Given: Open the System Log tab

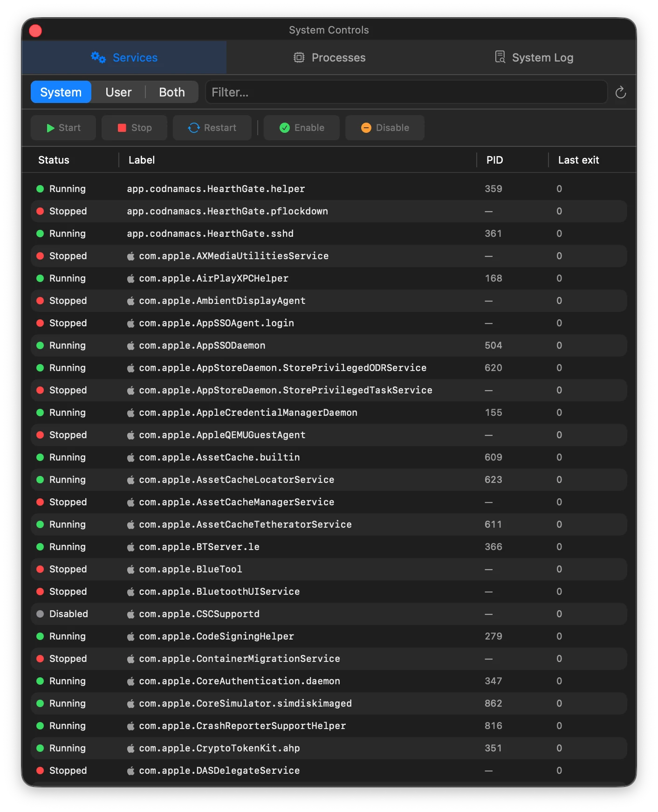Looking at the screenshot, I should coord(534,57).
